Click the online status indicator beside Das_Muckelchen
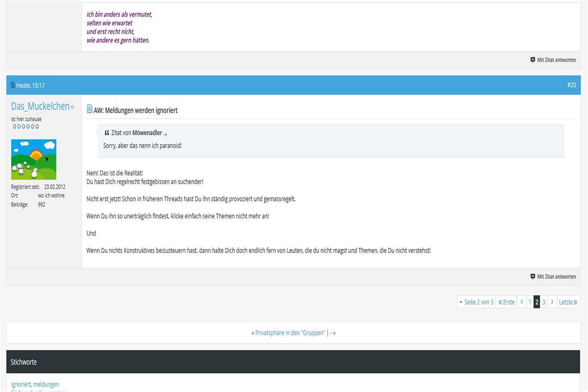This screenshot has width=588, height=392. click(x=73, y=107)
